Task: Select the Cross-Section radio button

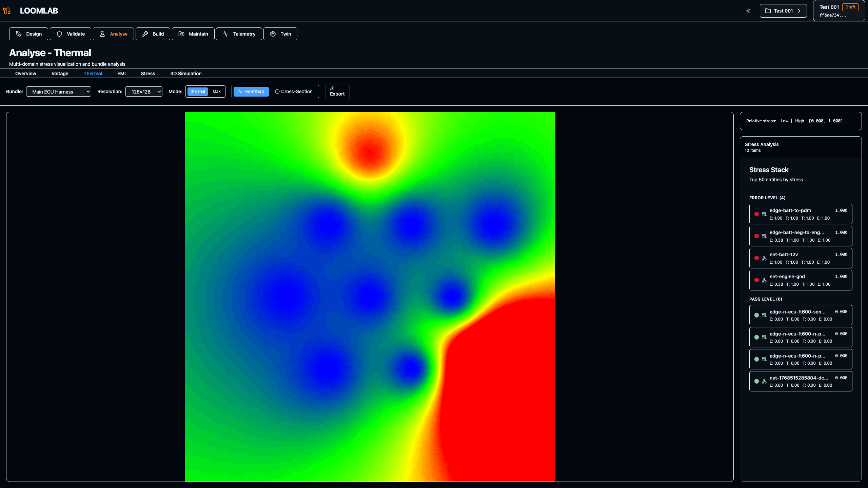Action: point(278,91)
